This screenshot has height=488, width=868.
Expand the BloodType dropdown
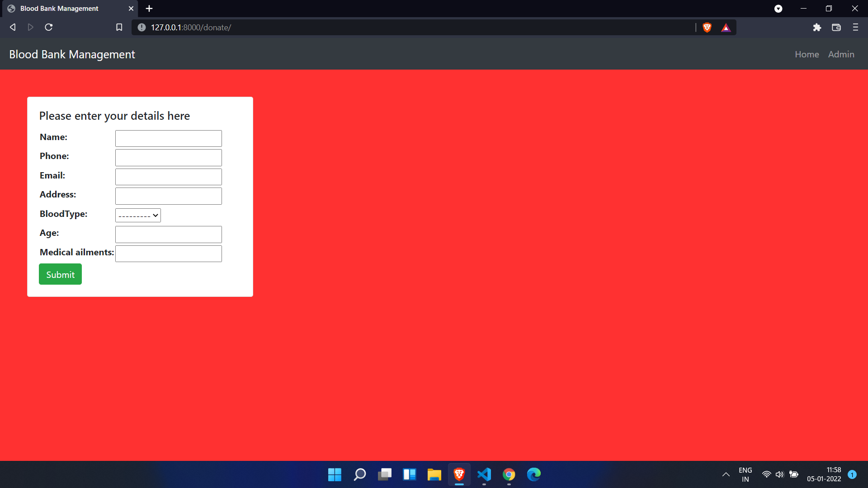pyautogui.click(x=138, y=216)
